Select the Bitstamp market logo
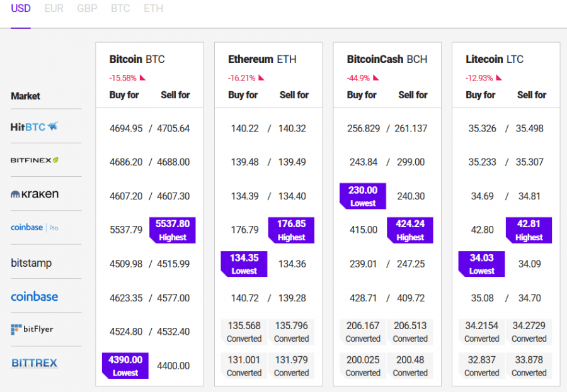567x392 pixels. [31, 262]
